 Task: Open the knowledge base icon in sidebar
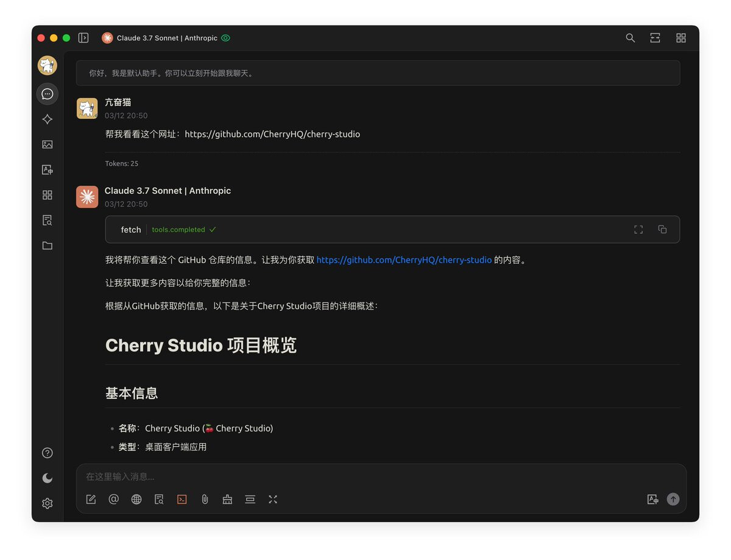tap(48, 221)
